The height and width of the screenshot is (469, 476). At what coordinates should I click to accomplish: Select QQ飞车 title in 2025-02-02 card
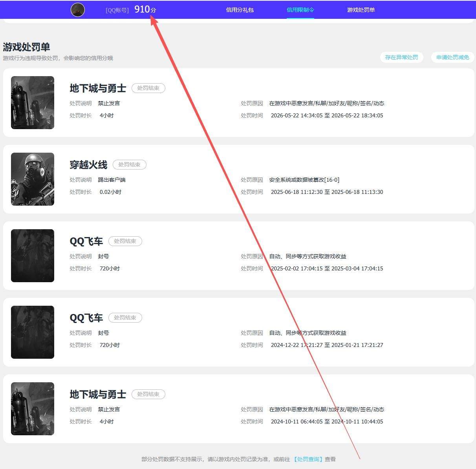pos(86,241)
